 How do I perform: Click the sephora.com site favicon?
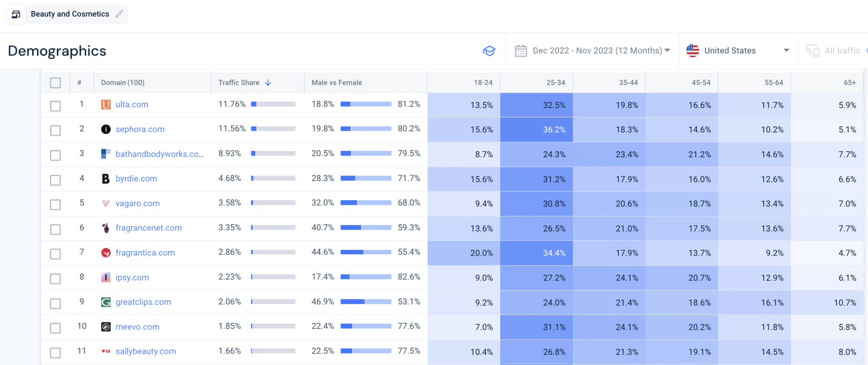(106, 129)
